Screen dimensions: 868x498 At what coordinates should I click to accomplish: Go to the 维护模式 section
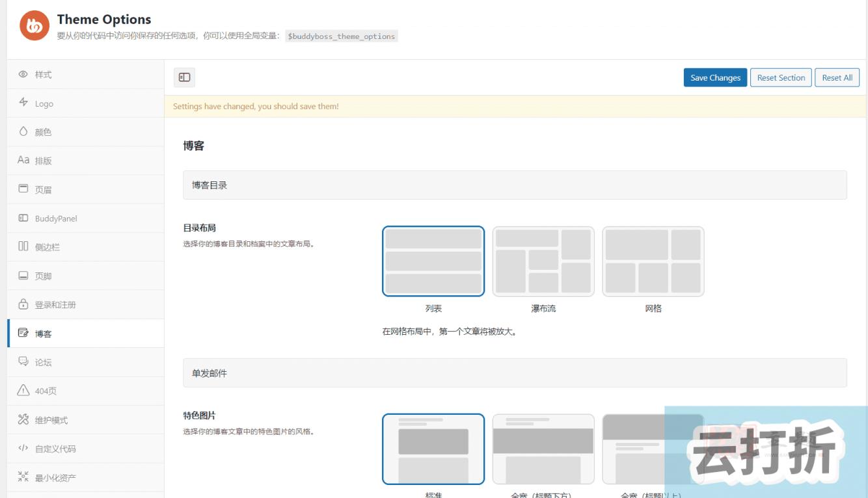[x=85, y=420]
